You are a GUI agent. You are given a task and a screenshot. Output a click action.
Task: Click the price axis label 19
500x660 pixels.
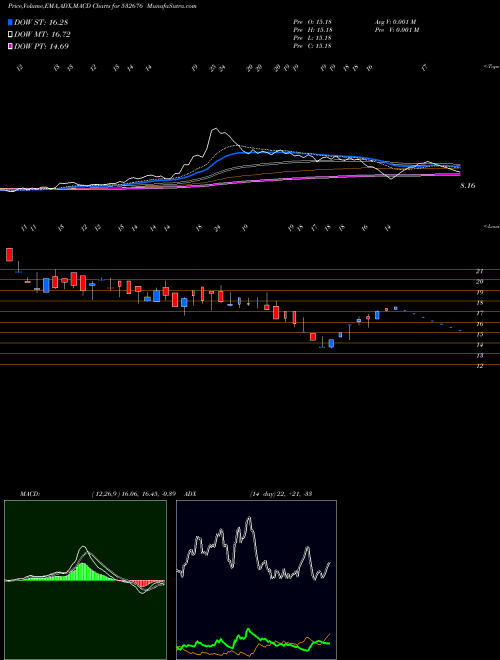click(479, 293)
